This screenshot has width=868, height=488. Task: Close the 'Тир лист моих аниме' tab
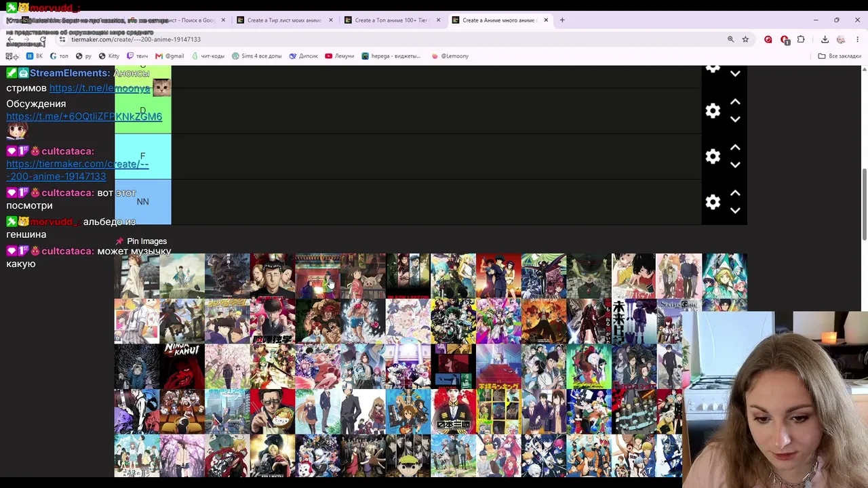[x=331, y=20]
